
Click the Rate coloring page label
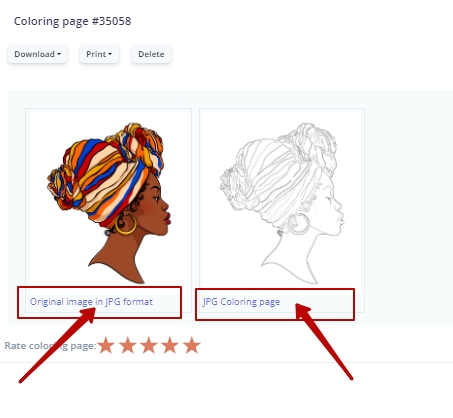tap(50, 346)
